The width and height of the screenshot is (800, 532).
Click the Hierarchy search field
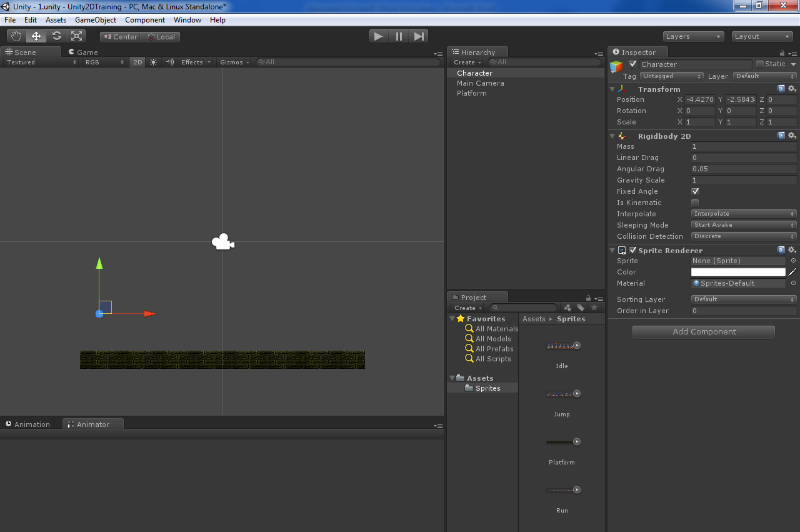click(x=544, y=62)
